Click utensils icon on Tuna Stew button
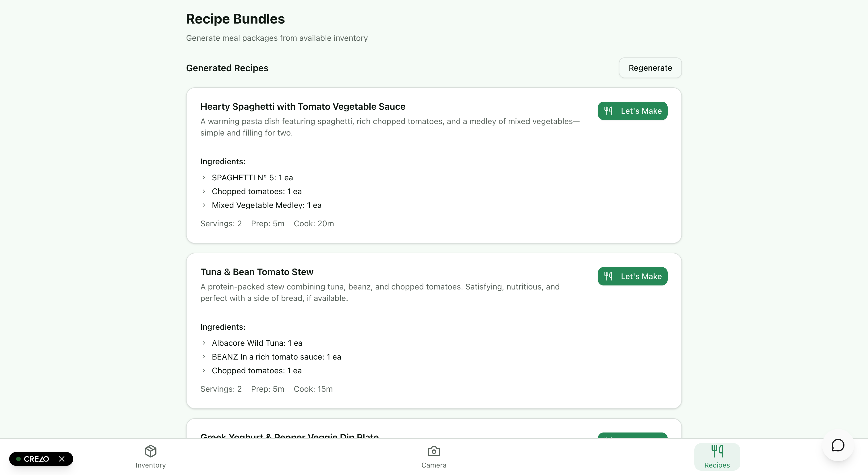 pyautogui.click(x=608, y=276)
